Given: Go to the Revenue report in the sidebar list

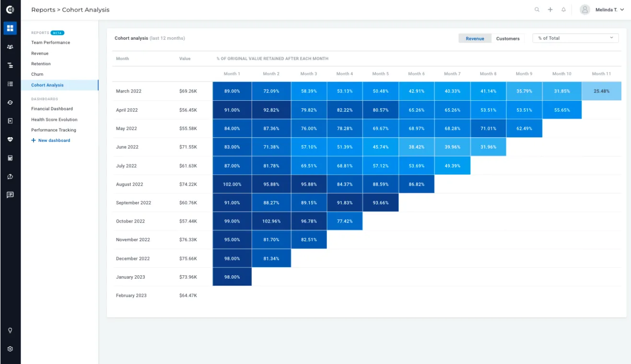Looking at the screenshot, I should (x=40, y=53).
